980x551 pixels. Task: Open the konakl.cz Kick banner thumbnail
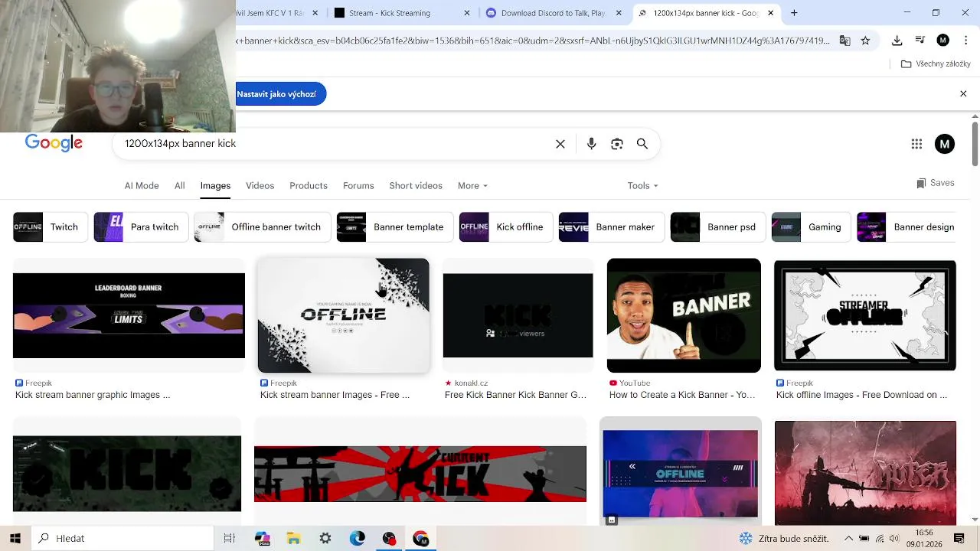(518, 315)
